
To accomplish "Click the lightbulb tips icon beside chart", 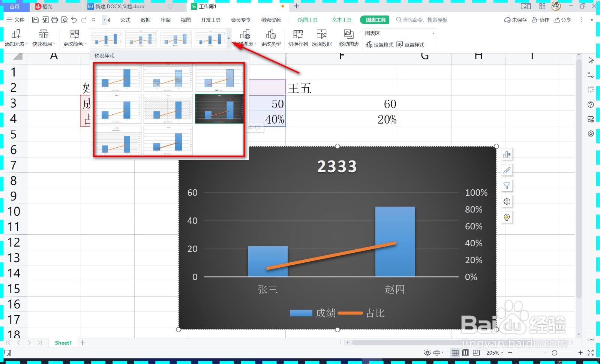I will point(507,217).
